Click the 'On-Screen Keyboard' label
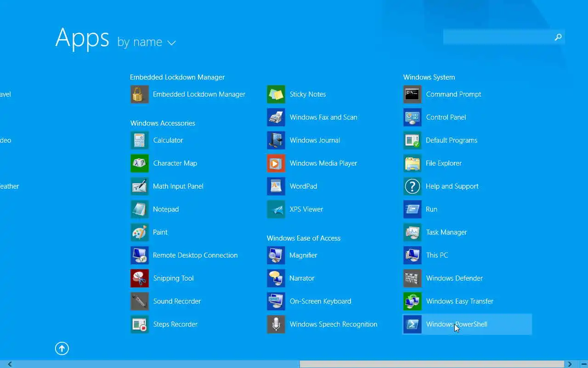The width and height of the screenshot is (588, 368). (x=321, y=301)
